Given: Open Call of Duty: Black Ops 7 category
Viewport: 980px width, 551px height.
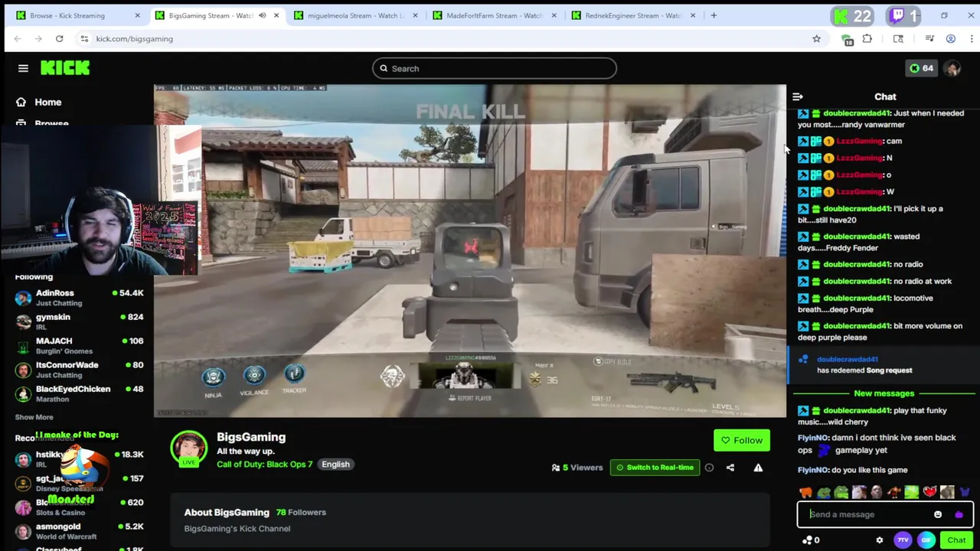Looking at the screenshot, I should pyautogui.click(x=265, y=464).
